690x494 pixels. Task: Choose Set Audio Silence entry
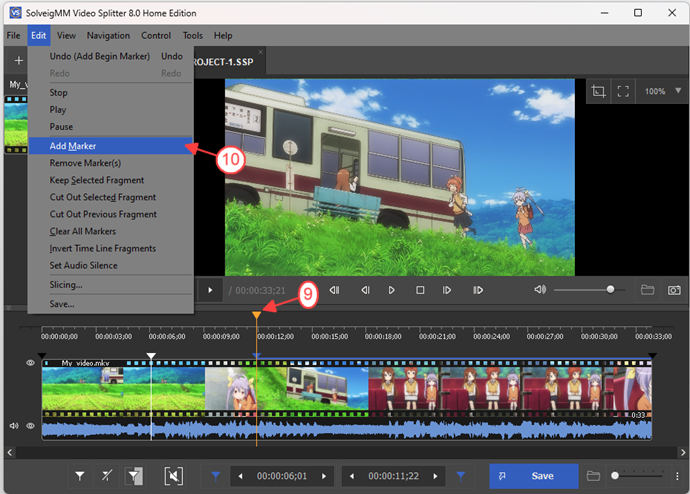(x=110, y=265)
